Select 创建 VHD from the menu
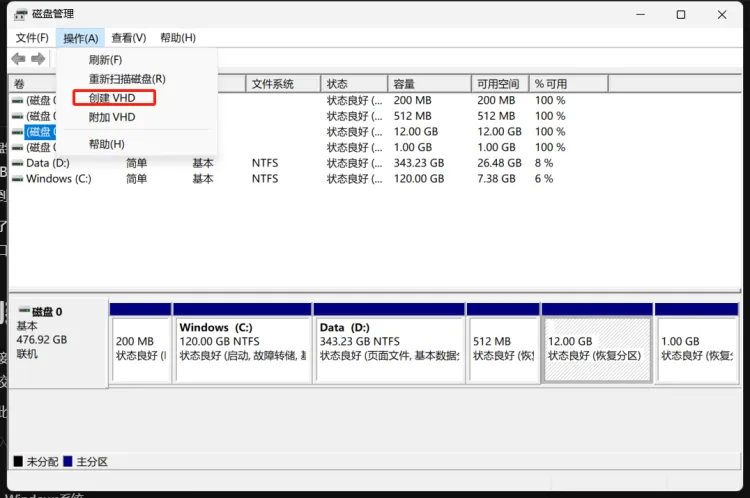The image size is (750, 498). click(x=112, y=98)
